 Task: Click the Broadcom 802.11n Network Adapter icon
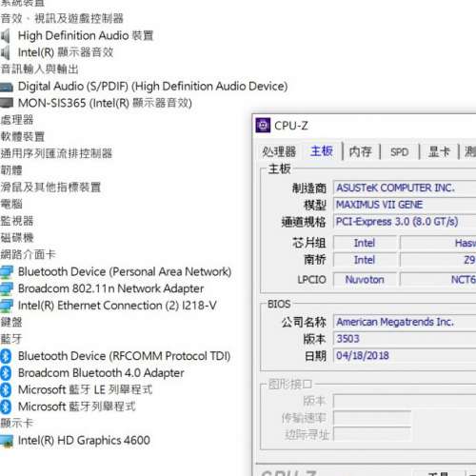7,288
